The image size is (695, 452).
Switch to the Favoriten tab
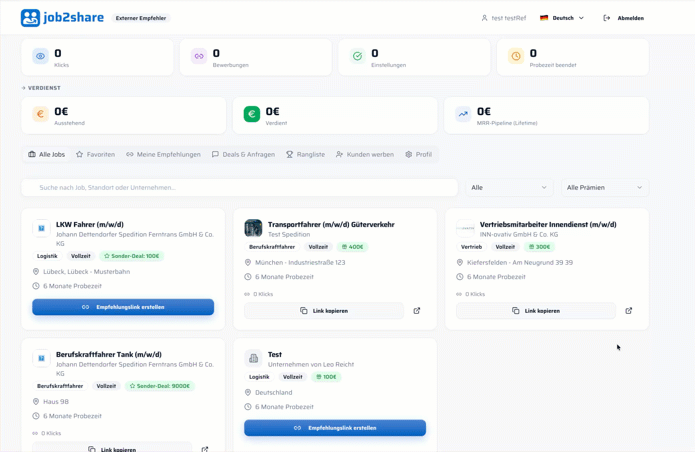(95, 154)
